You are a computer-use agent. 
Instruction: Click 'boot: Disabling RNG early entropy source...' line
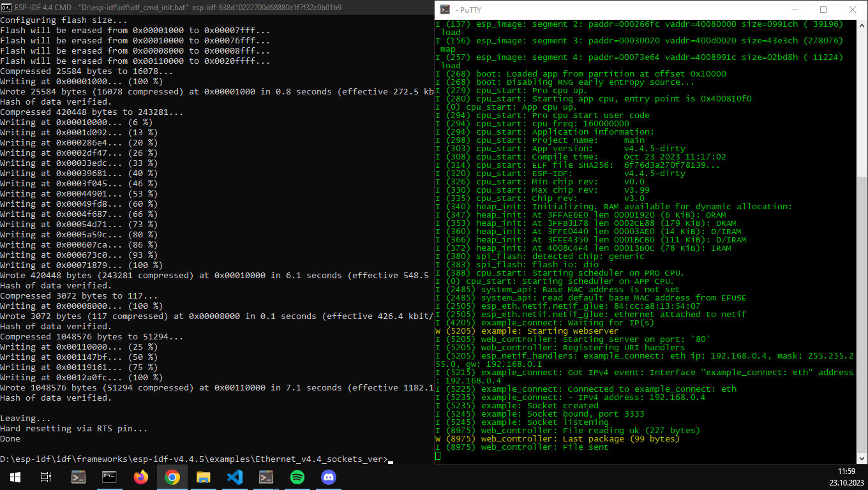(565, 82)
